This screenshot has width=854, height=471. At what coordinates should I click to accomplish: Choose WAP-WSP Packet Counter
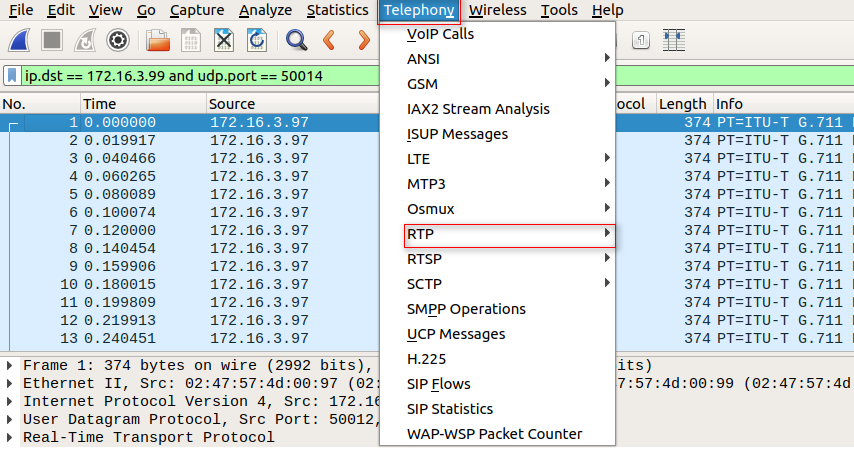click(497, 434)
